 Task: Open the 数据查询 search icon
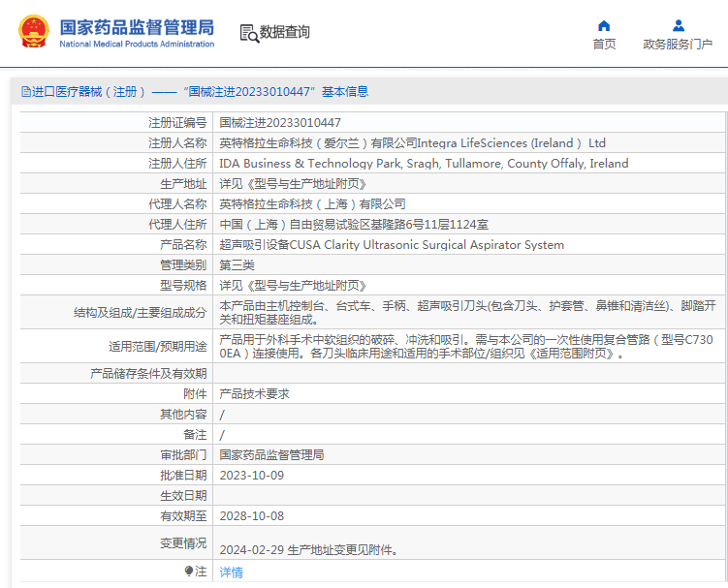249,33
